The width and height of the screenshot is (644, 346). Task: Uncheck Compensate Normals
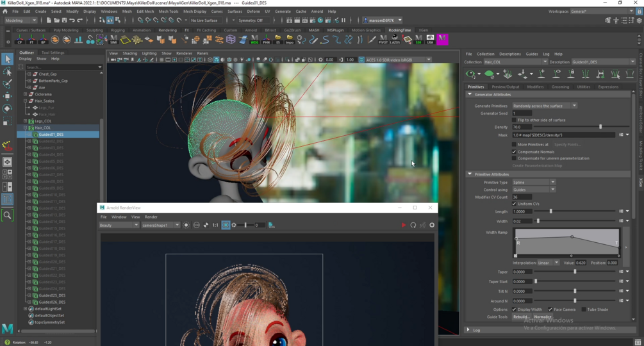click(x=514, y=152)
